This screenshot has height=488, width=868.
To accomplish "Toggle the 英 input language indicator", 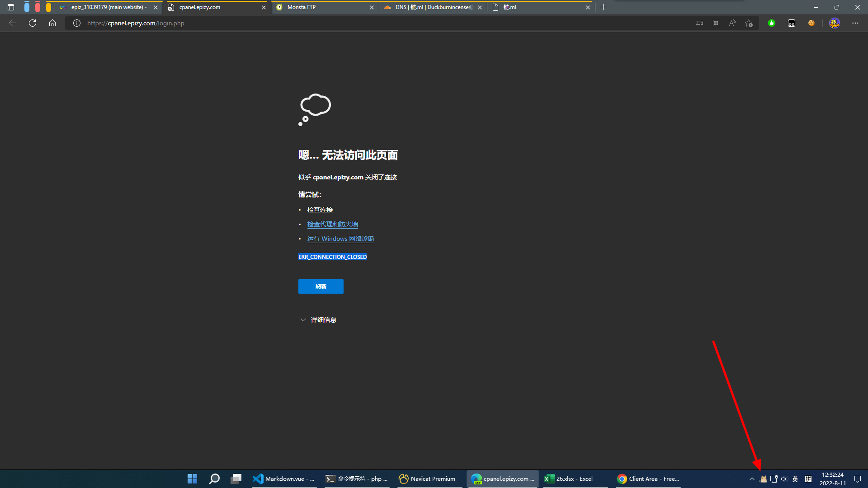I will pos(795,479).
